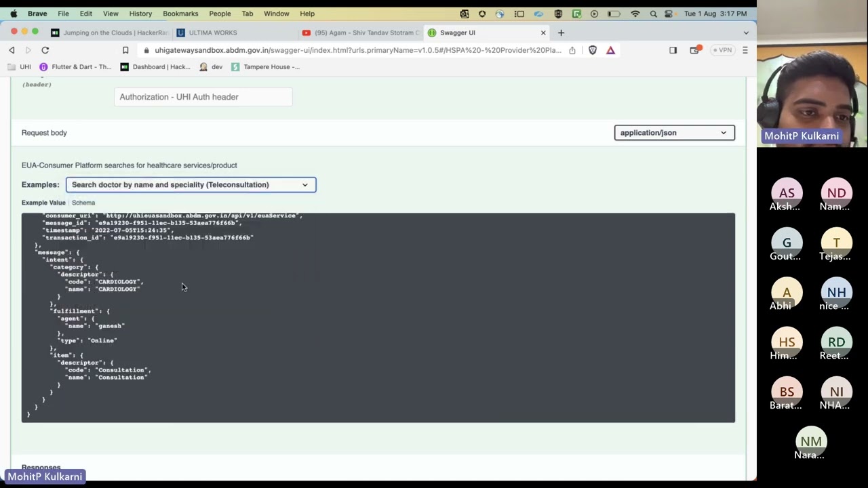The image size is (868, 488).
Task: Select participant AS avatar
Action: (787, 193)
